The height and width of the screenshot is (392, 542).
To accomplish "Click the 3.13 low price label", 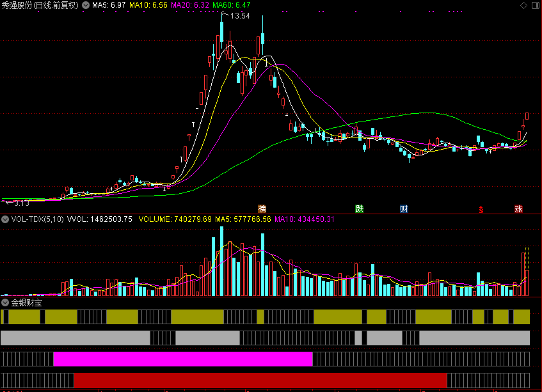I will pos(21,203).
